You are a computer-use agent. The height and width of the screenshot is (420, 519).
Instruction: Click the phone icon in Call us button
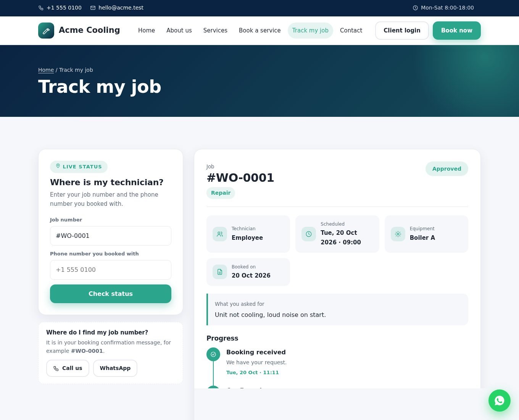(56, 368)
